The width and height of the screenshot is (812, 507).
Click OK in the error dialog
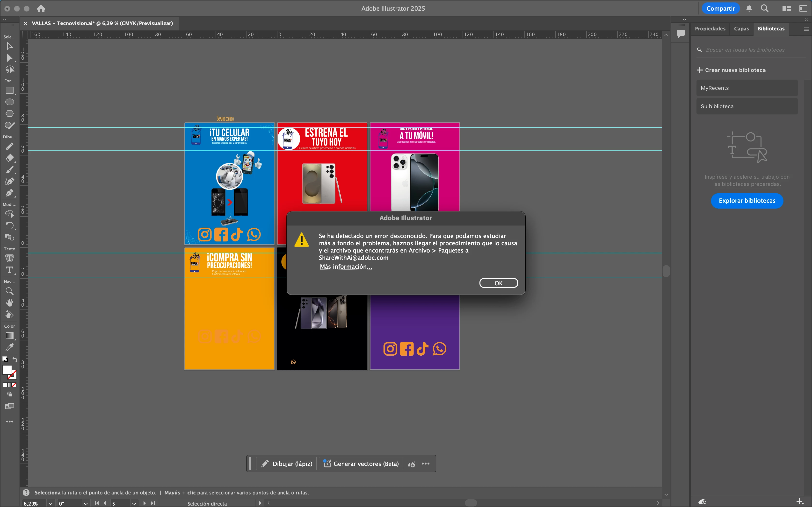point(498,283)
